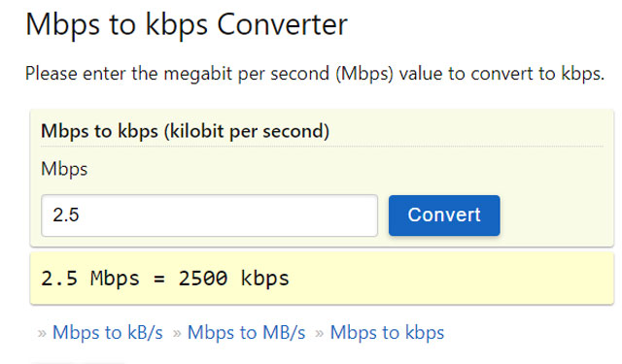Click the dotted divider under the panel title
The height and width of the screenshot is (364, 622).
click(322, 147)
